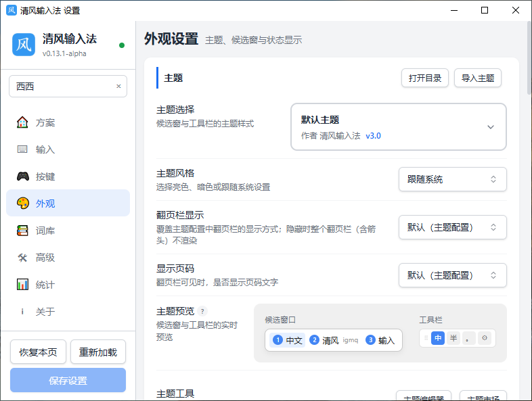Image resolution: width=532 pixels, height=401 pixels.
Task: Click the 主题工具 section heading
Action: (175, 394)
